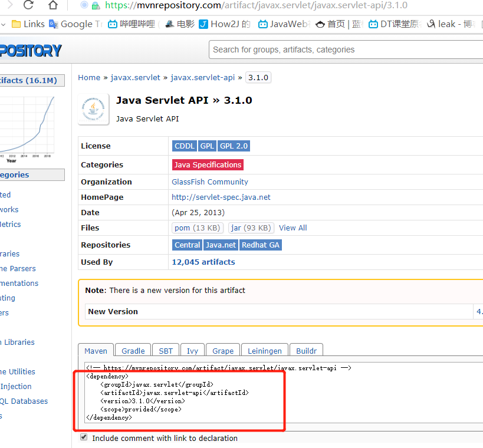483x448 pixels.
Task: Open the Databases sidebar category link
Action: (24, 401)
